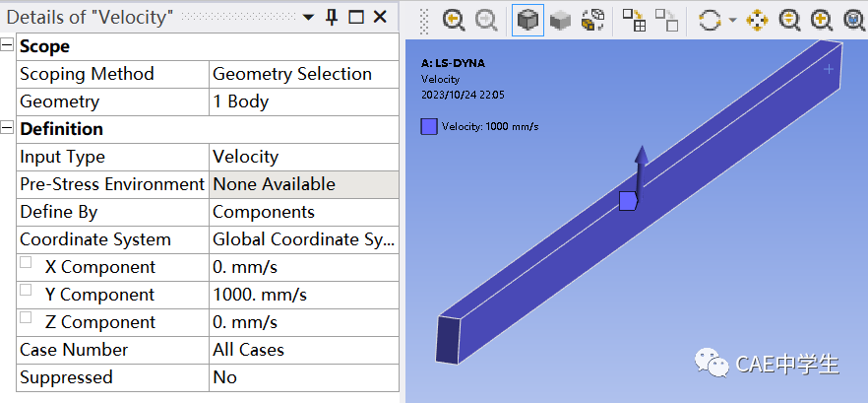Open the Suppressed dropdown showing No
Screen dimensions: 868x403
tap(304, 377)
